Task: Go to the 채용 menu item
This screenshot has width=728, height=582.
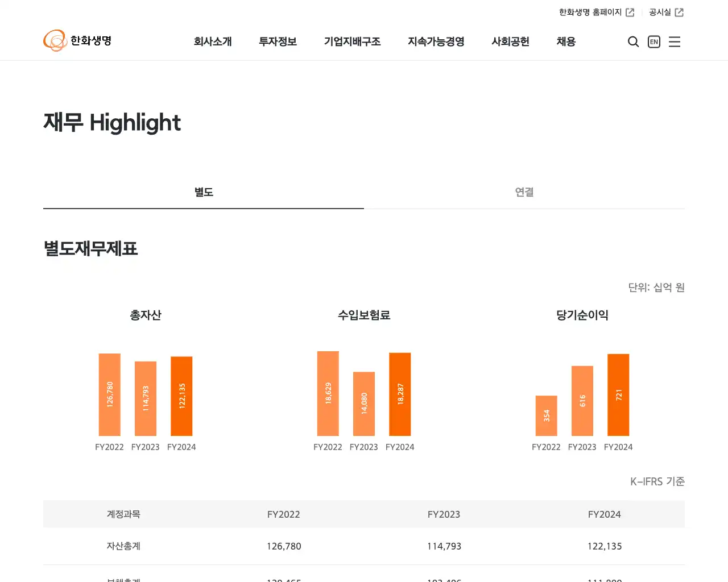Action: click(x=566, y=41)
